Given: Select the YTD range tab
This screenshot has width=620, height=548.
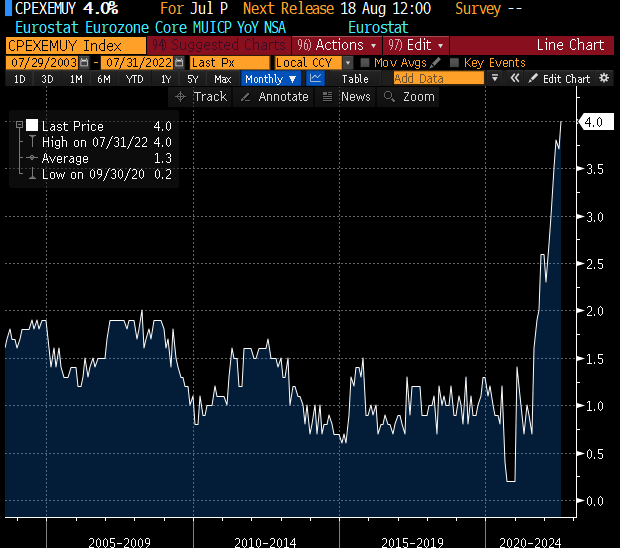Looking at the screenshot, I should point(134,79).
